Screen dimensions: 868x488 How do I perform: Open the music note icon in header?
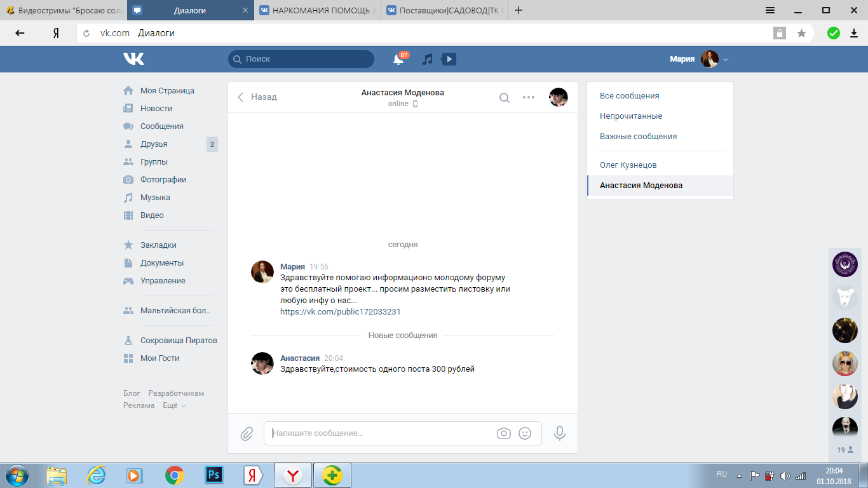point(428,59)
